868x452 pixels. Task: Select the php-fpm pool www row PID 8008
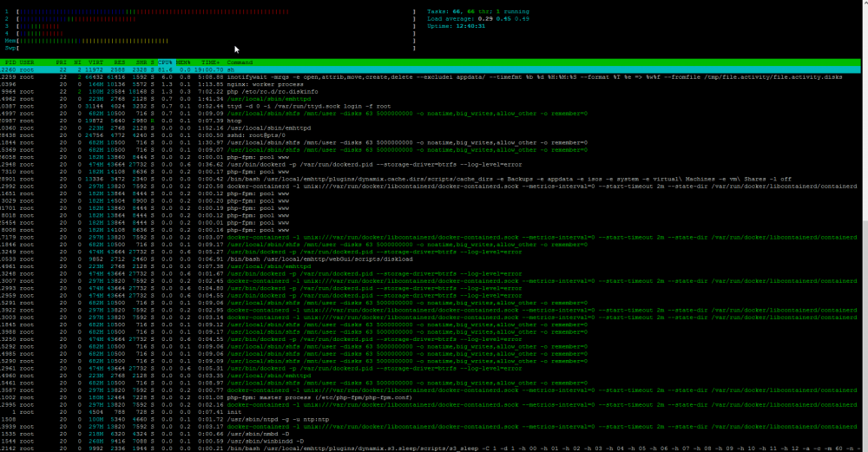click(x=431, y=230)
